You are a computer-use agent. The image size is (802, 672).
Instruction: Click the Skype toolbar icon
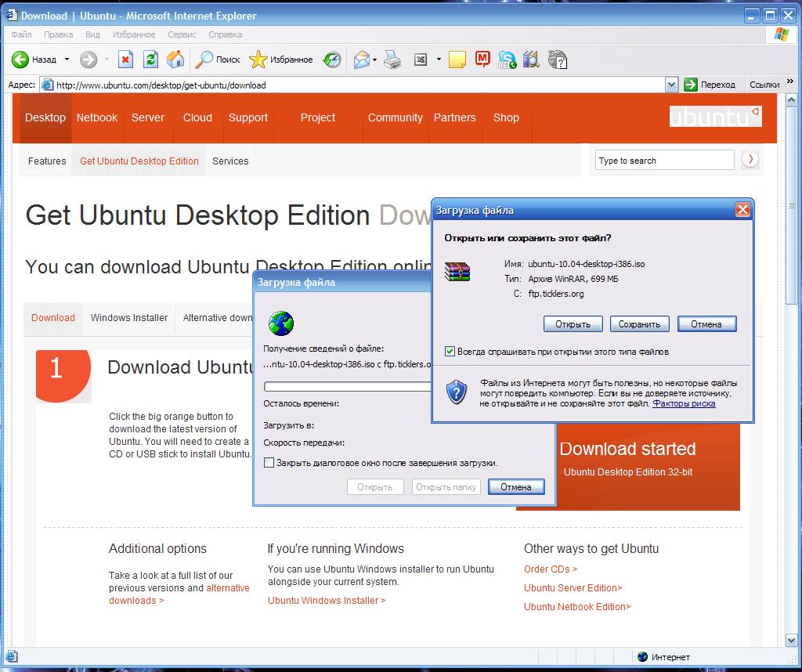pos(508,60)
